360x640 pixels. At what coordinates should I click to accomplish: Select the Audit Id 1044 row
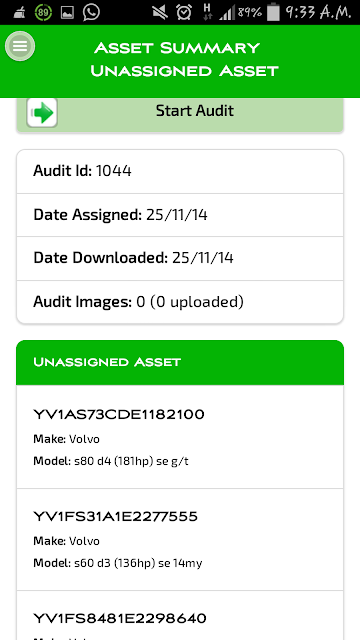pyautogui.click(x=180, y=171)
